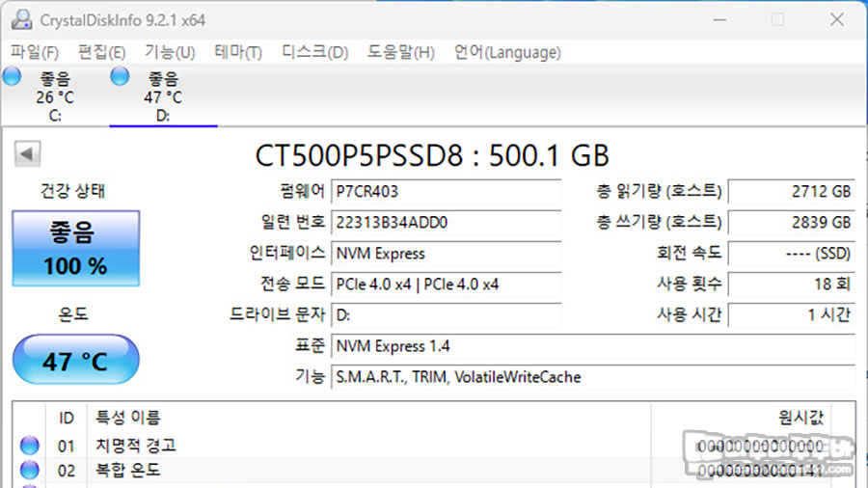Click the blue status orb for C: drive

click(x=12, y=76)
